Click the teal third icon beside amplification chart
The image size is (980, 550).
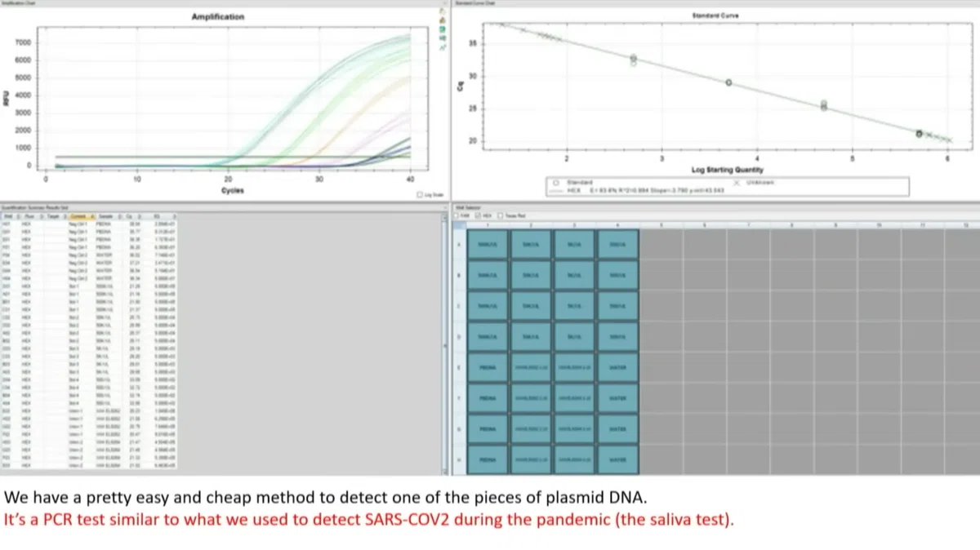[443, 29]
